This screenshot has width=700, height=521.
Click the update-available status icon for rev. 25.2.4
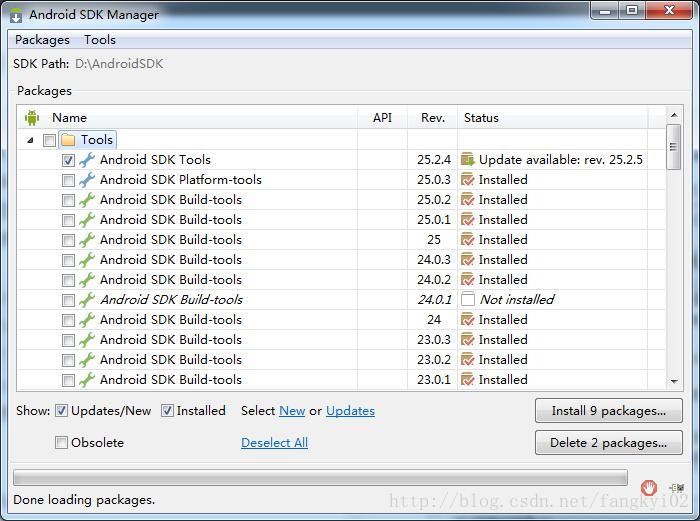(467, 160)
